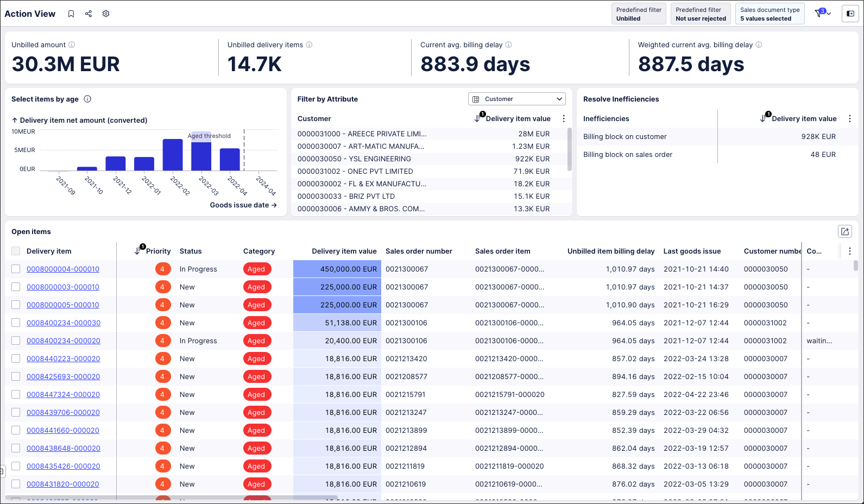Click the Goods issue date axis label
Image resolution: width=864 pixels, height=504 pixels.
243,205
